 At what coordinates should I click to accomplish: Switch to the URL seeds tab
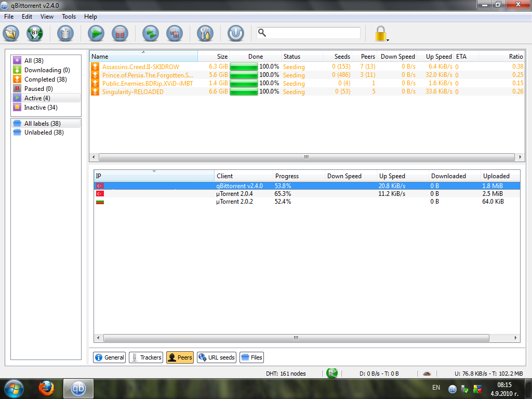click(217, 357)
